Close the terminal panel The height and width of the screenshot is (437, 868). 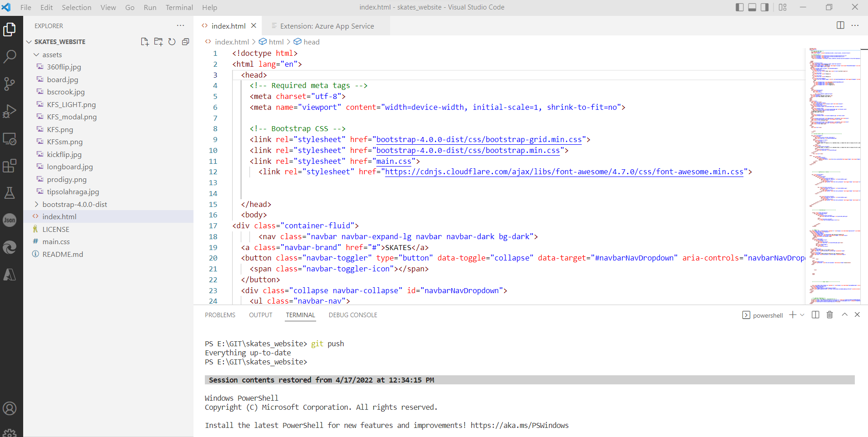click(x=857, y=314)
